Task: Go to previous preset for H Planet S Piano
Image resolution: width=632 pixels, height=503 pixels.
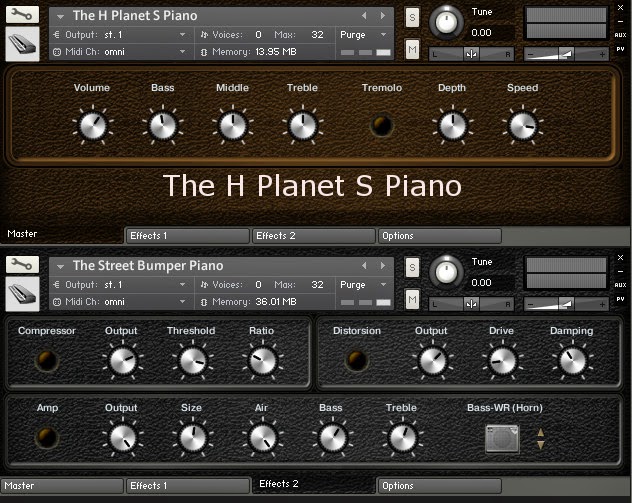Action: (364, 16)
